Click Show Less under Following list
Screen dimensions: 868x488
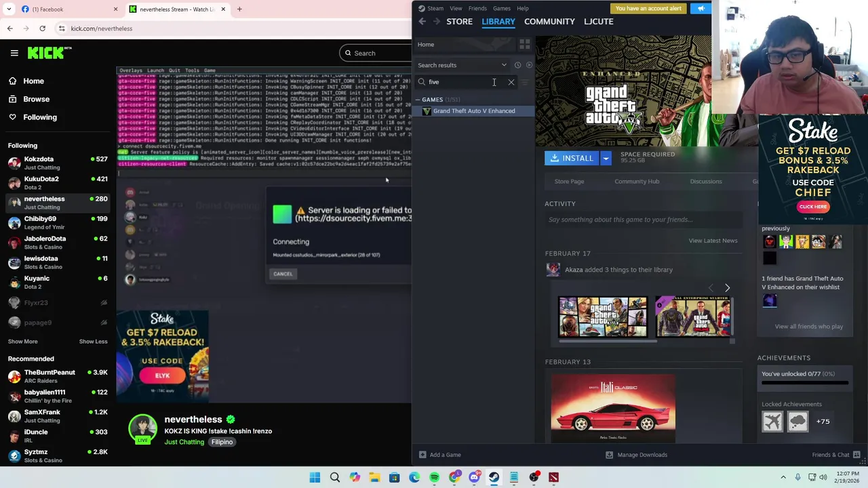point(93,342)
